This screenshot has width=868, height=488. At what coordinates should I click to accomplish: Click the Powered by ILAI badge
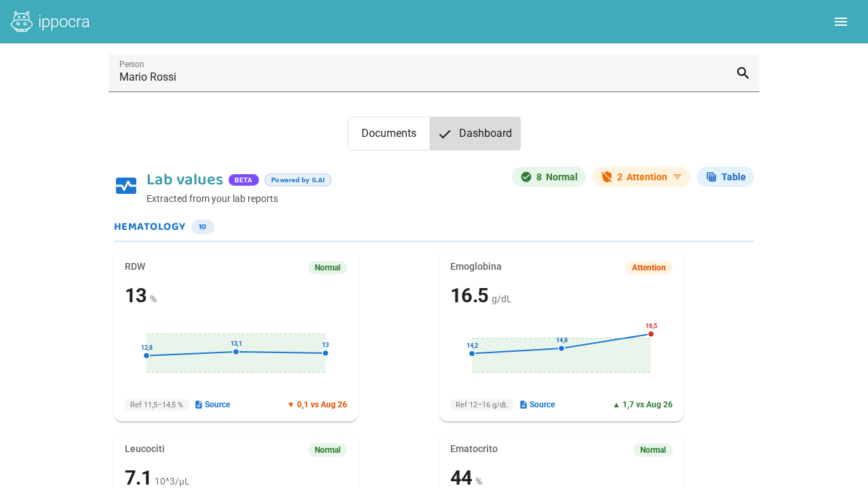(x=298, y=180)
